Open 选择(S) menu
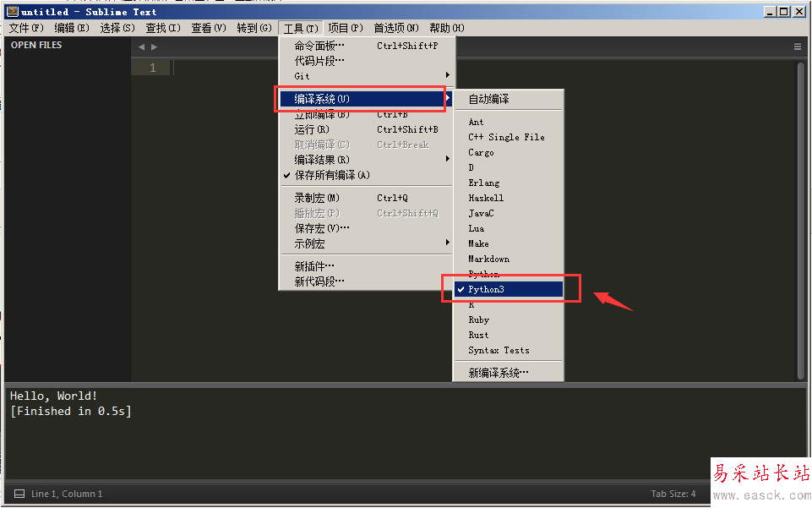 point(117,28)
